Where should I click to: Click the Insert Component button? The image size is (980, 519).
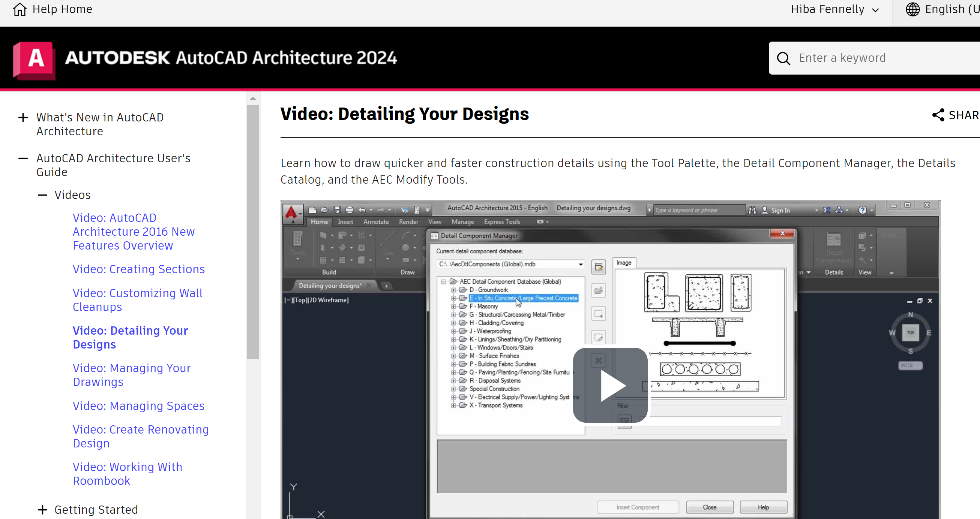pos(638,507)
